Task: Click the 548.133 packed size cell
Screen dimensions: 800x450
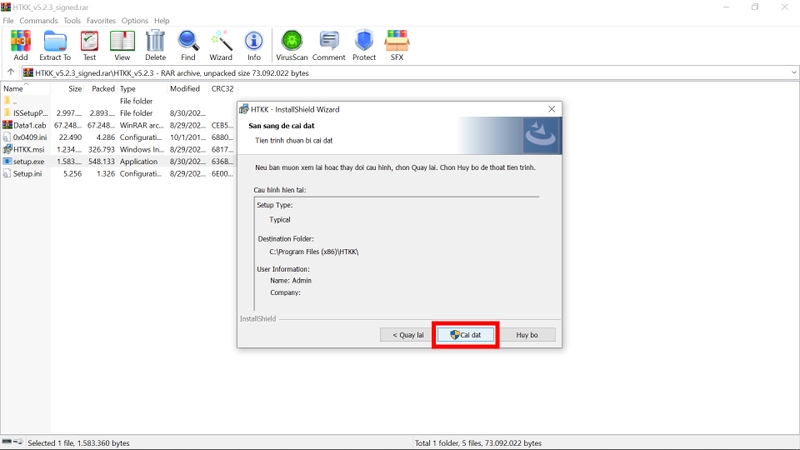Action: [x=101, y=161]
